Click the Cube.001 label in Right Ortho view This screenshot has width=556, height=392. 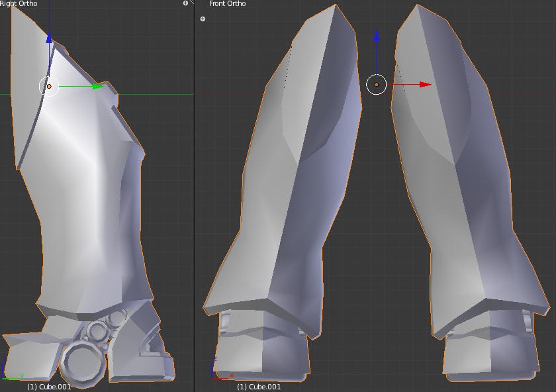tap(49, 387)
